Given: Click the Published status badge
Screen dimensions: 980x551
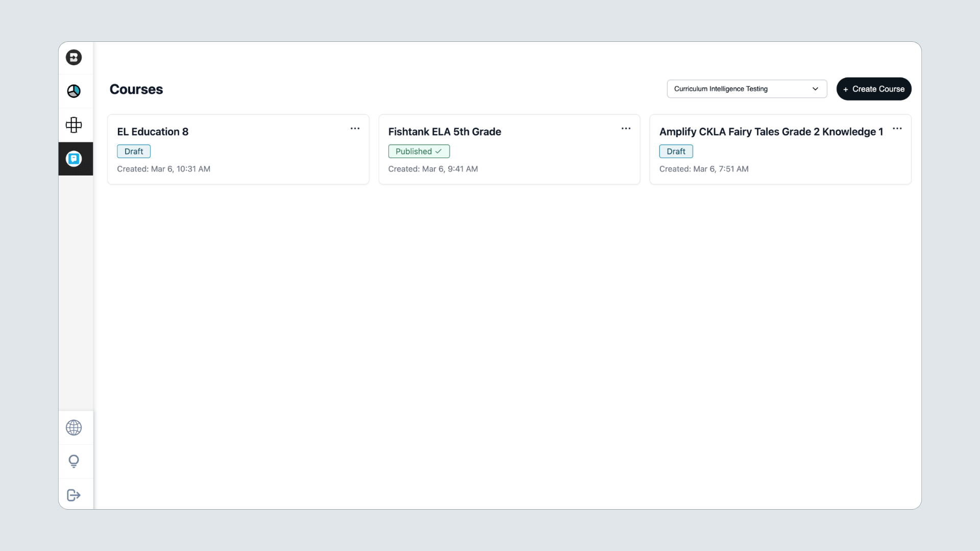Looking at the screenshot, I should [x=419, y=152].
